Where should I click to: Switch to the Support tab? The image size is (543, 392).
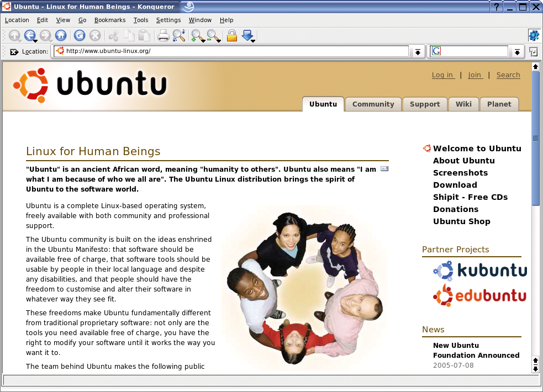(x=425, y=104)
